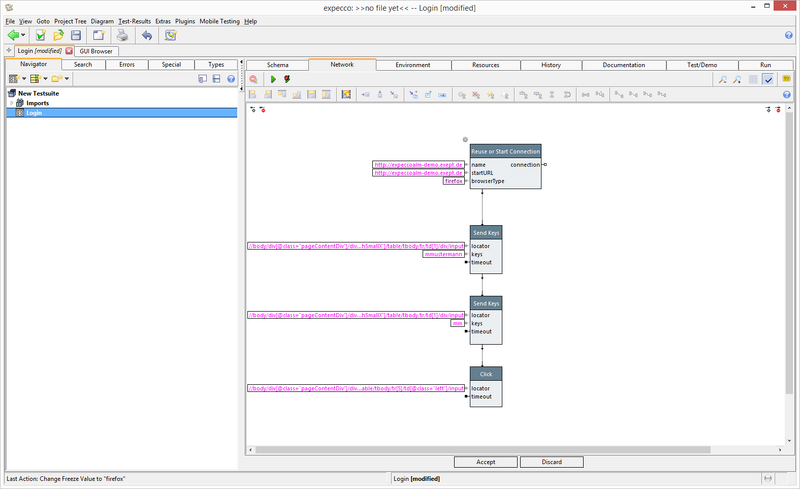
Task: Close the Login [modified] tab
Action: point(69,51)
